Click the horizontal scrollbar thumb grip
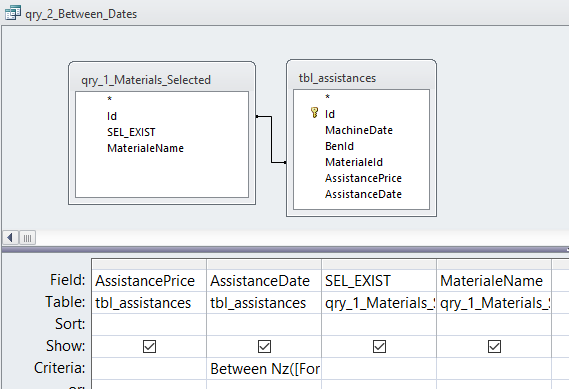Viewport: 569px width, 389px height. (x=27, y=238)
